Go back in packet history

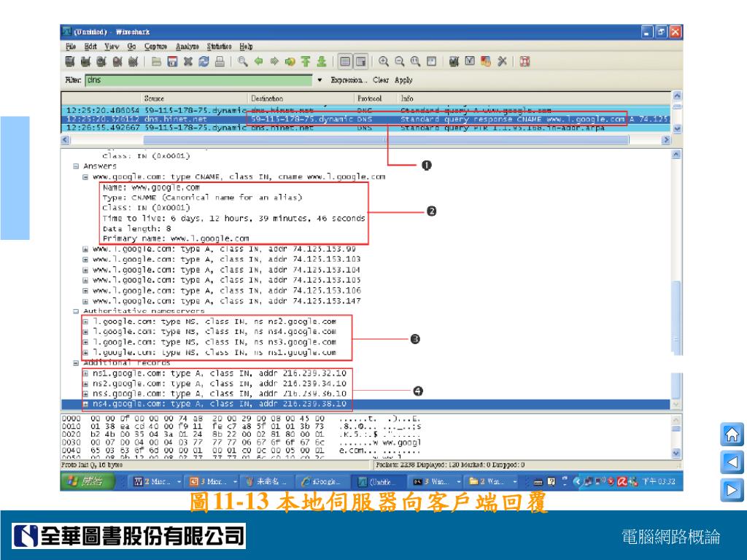[x=259, y=61]
